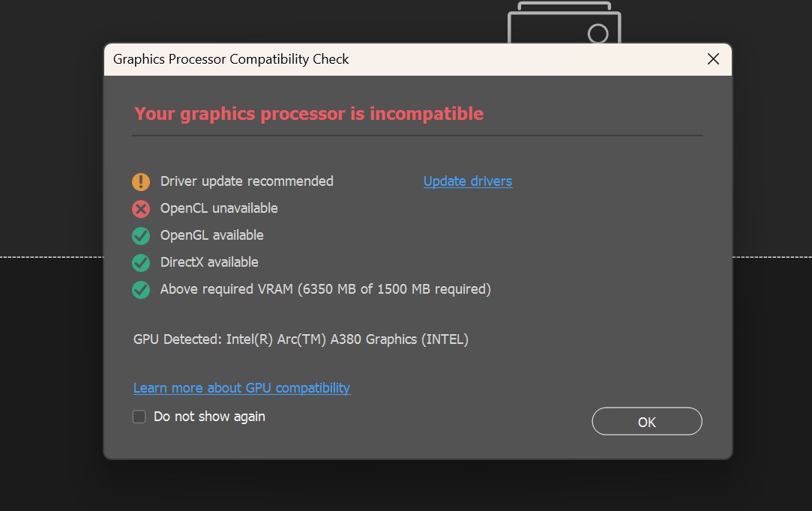Viewport: 812px width, 511px height.
Task: Click the Do not show again label
Action: [x=209, y=417]
